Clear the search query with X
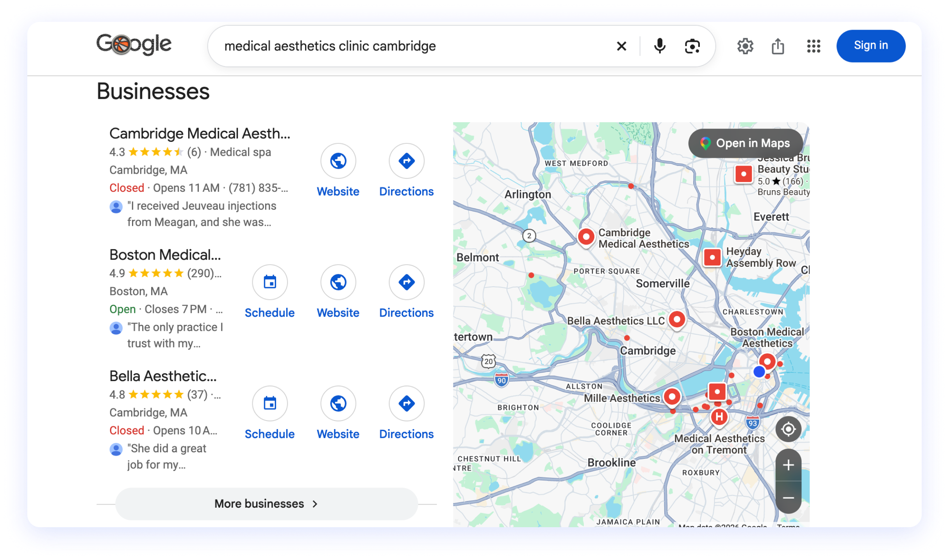Image resolution: width=949 pixels, height=560 pixels. click(621, 46)
